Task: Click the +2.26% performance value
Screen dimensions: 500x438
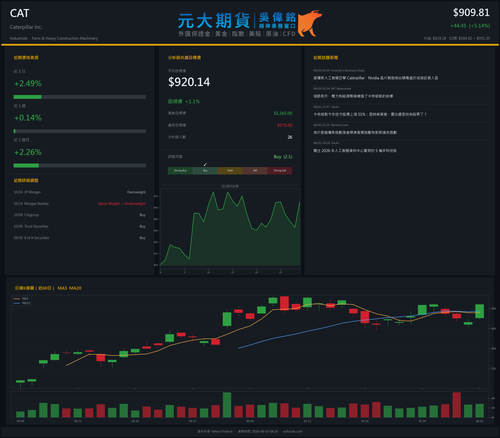Action: pos(28,152)
